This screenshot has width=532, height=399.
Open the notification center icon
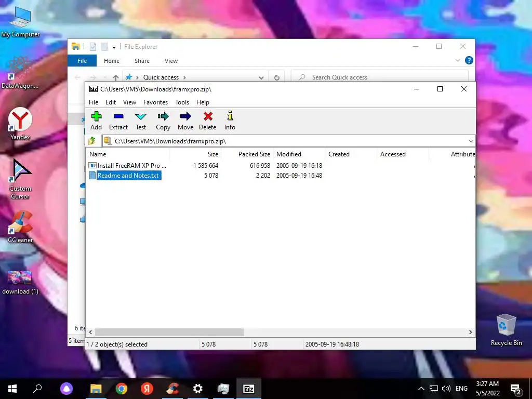point(516,389)
